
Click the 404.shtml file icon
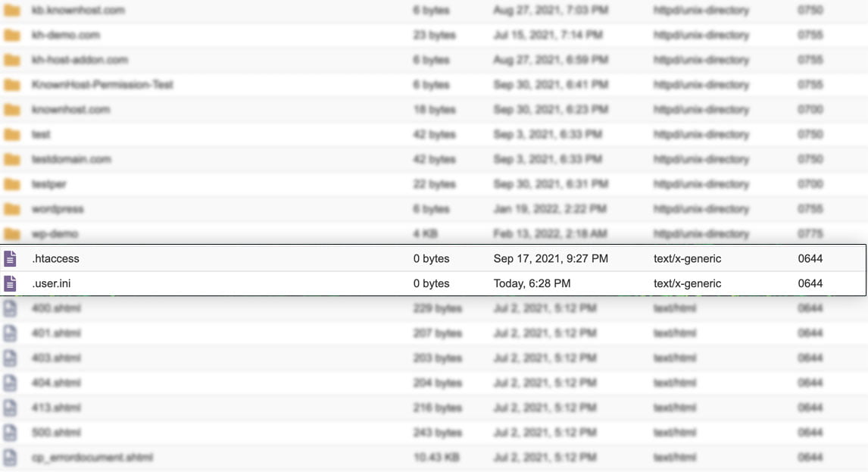(9, 383)
